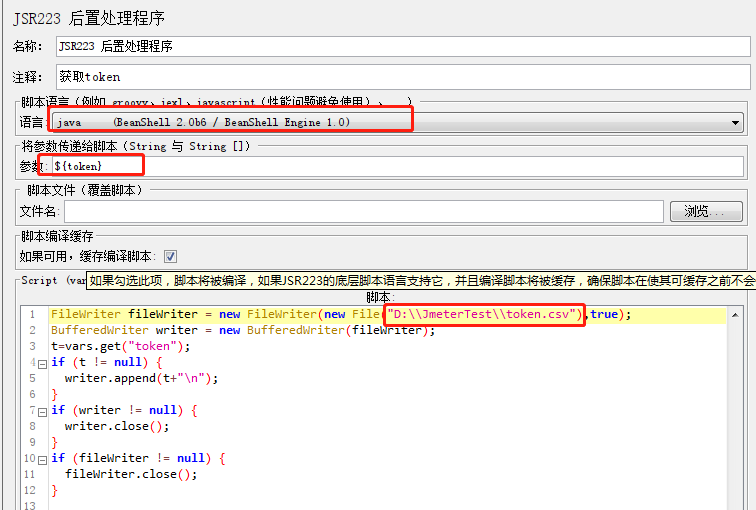Collapse the code fold at line 10
Screen dimensions: 756x510
[x=42, y=460]
